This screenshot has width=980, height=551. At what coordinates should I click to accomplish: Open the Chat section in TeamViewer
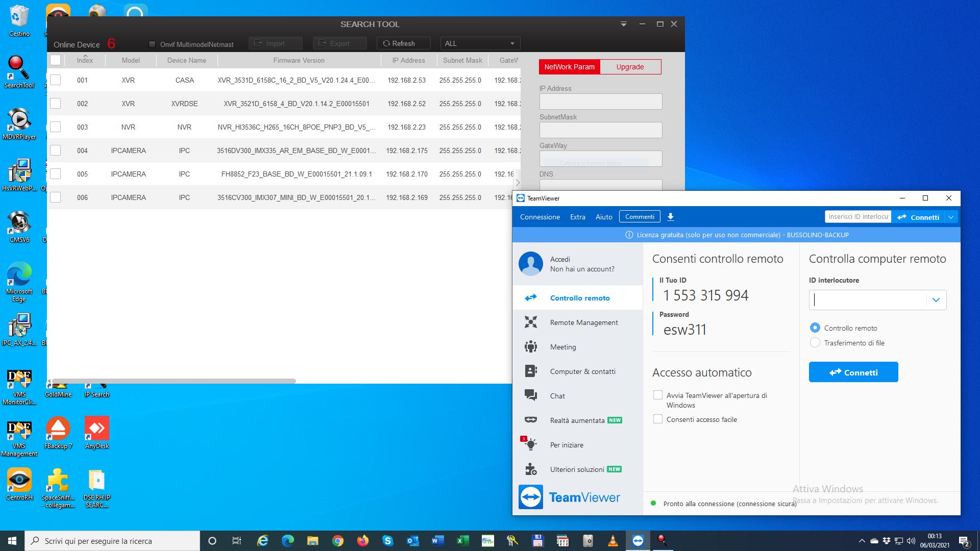click(x=577, y=395)
